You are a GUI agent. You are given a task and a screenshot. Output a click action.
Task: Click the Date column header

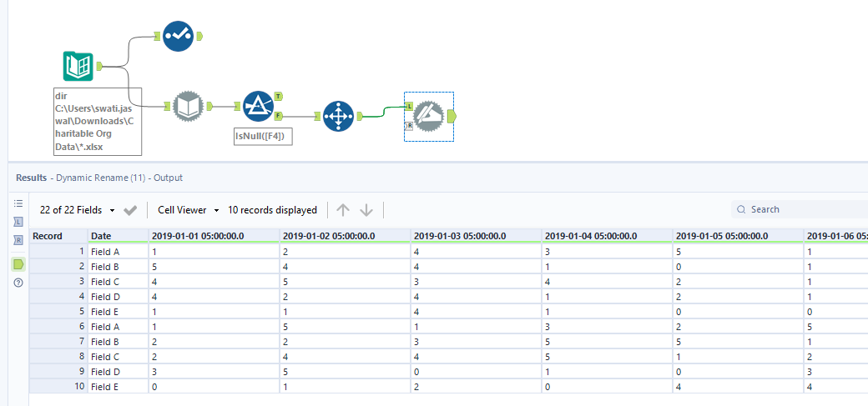[x=101, y=236]
